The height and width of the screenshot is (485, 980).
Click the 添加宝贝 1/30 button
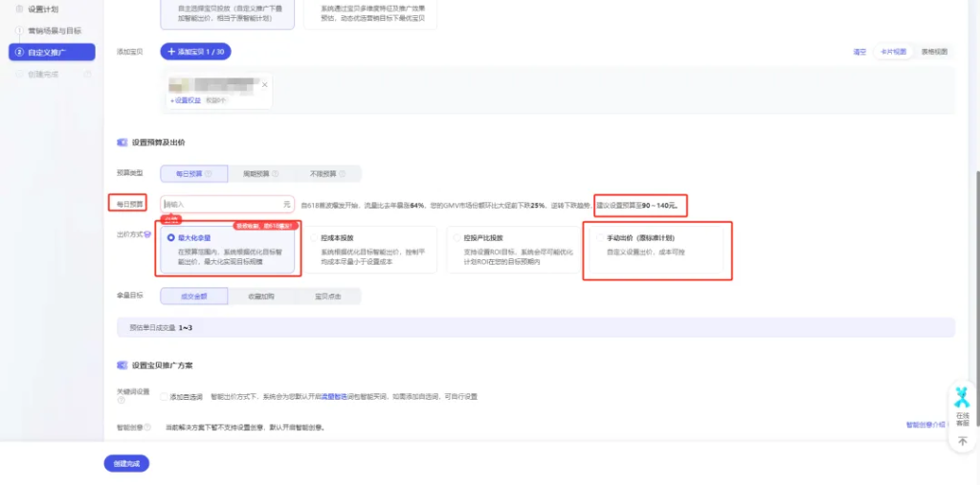(195, 52)
